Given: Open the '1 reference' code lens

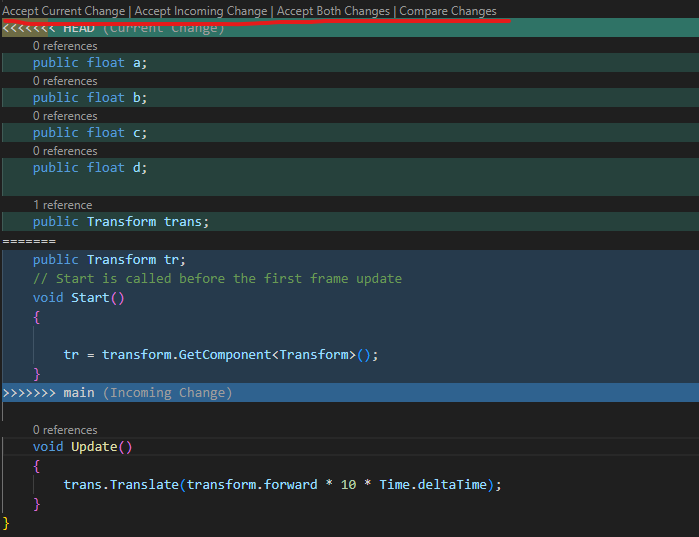Looking at the screenshot, I should (62, 205).
